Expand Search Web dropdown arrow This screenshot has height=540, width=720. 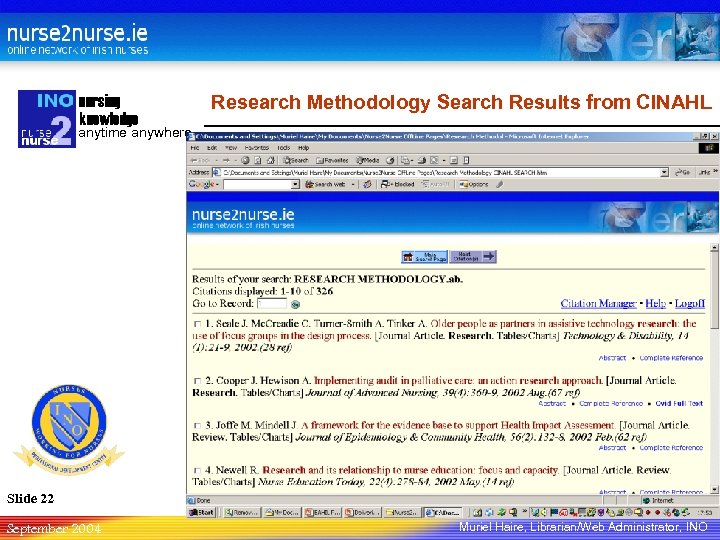point(353,185)
